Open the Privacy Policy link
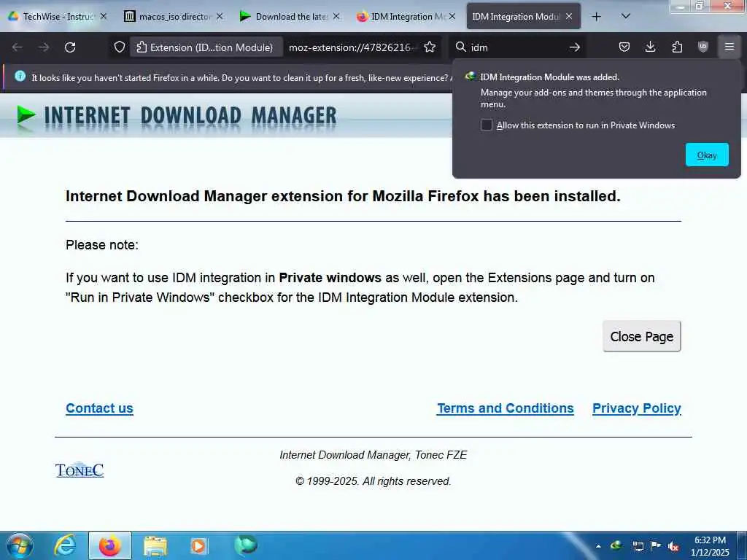Image resolution: width=747 pixels, height=560 pixels. pos(637,408)
